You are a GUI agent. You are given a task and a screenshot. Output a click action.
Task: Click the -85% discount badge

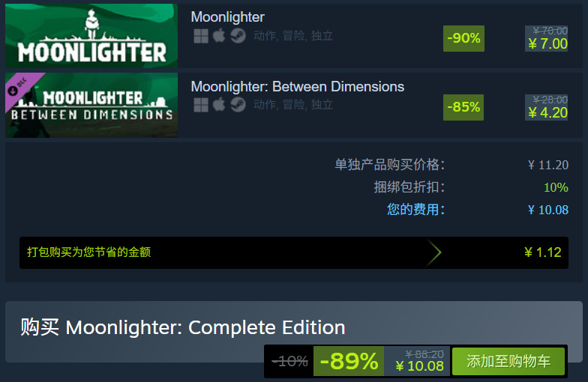click(x=463, y=108)
